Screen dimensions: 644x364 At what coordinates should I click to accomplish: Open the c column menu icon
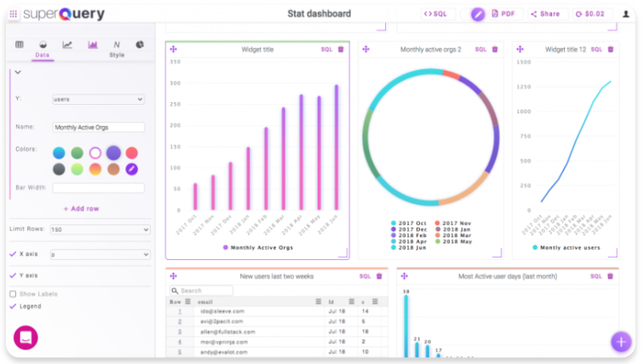coord(375,302)
